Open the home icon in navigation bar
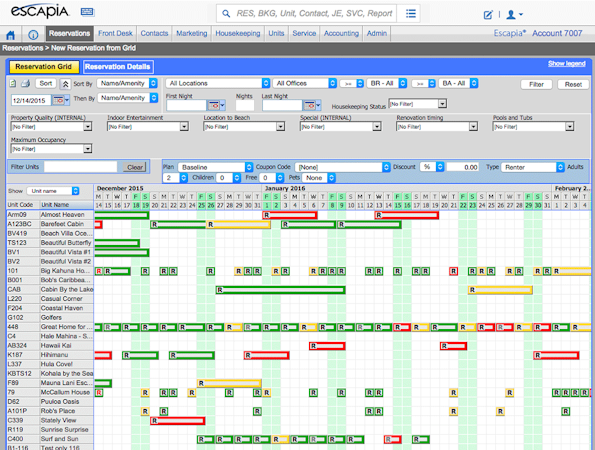595x450 pixels. click(11, 35)
